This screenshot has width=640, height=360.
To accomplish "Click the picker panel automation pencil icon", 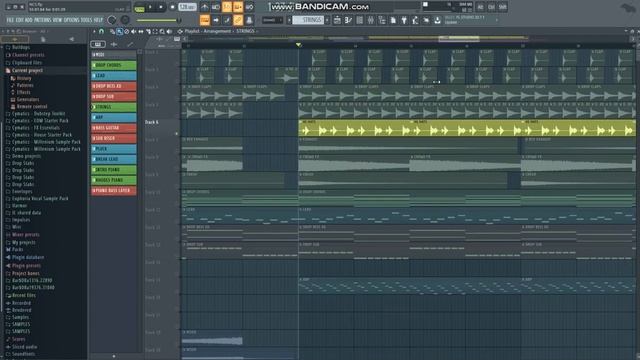I will coord(130,44).
